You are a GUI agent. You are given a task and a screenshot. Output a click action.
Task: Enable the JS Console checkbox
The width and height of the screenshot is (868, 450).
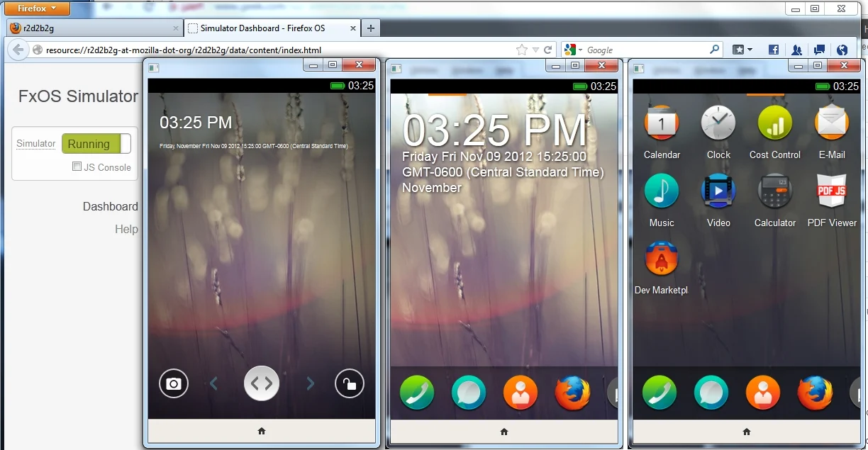[x=77, y=167]
